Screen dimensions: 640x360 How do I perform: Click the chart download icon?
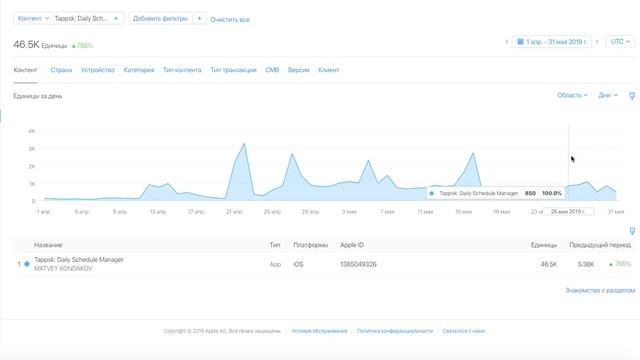[x=632, y=96]
